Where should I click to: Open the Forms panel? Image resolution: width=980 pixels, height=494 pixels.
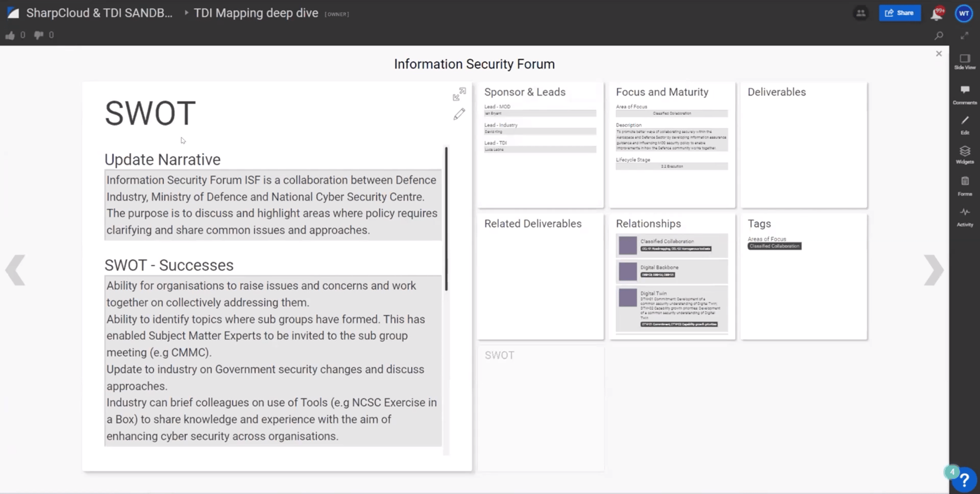coord(964,186)
